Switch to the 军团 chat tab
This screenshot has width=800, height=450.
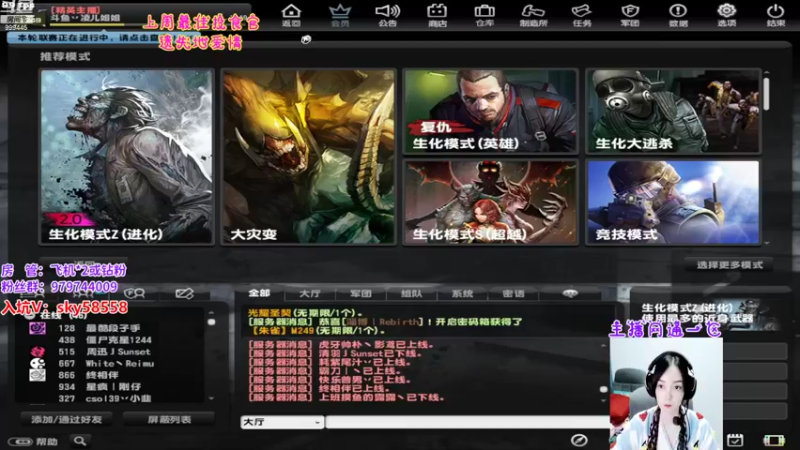pos(361,293)
